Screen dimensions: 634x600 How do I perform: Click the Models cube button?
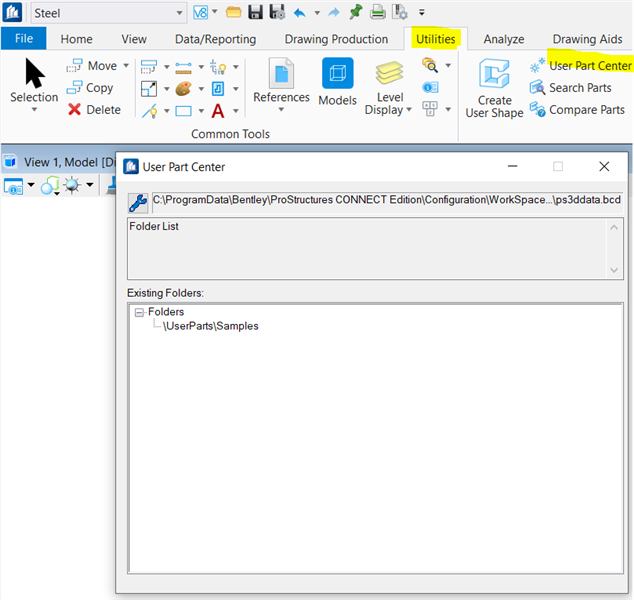[338, 82]
